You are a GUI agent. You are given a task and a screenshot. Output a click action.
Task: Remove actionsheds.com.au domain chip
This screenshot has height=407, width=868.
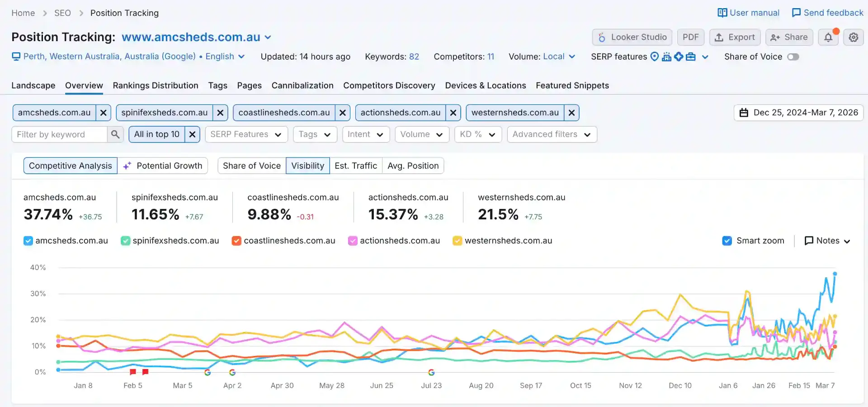point(453,113)
